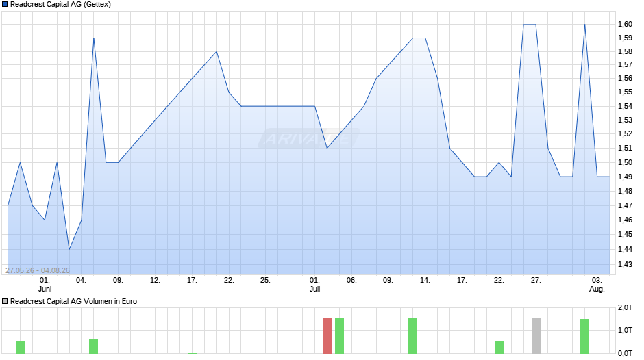Click the y-axis price label 1,47
Image resolution: width=644 pixels, height=360 pixels.
(625, 205)
